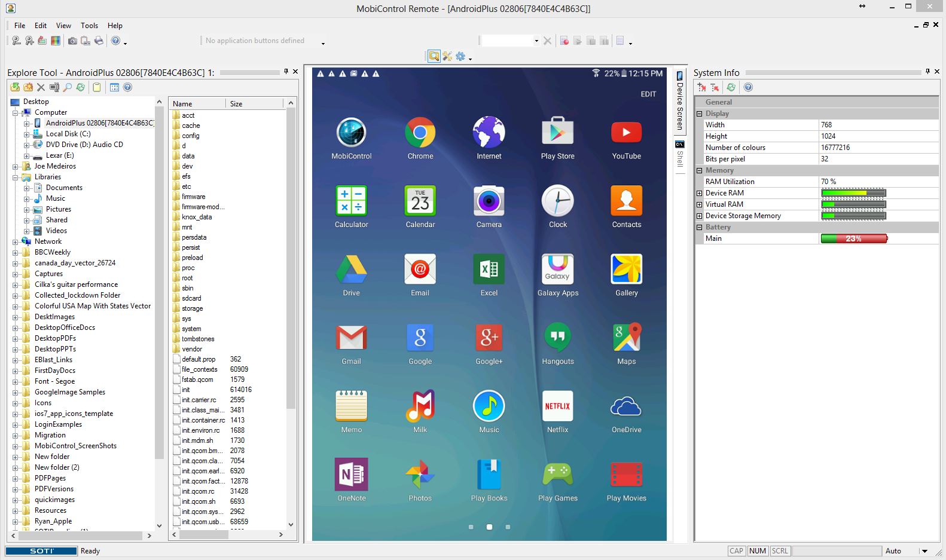This screenshot has height=560, width=946.
Task: Select the Network tree item
Action: click(48, 241)
